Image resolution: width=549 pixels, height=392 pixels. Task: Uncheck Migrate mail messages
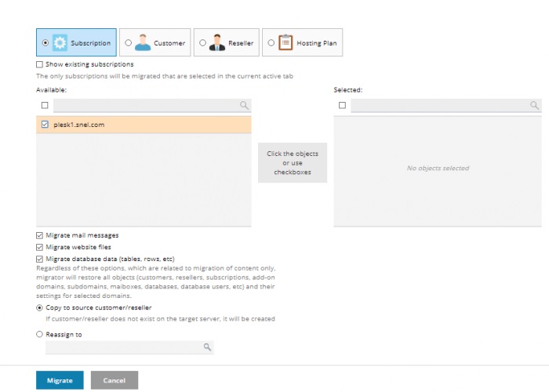tap(39, 235)
